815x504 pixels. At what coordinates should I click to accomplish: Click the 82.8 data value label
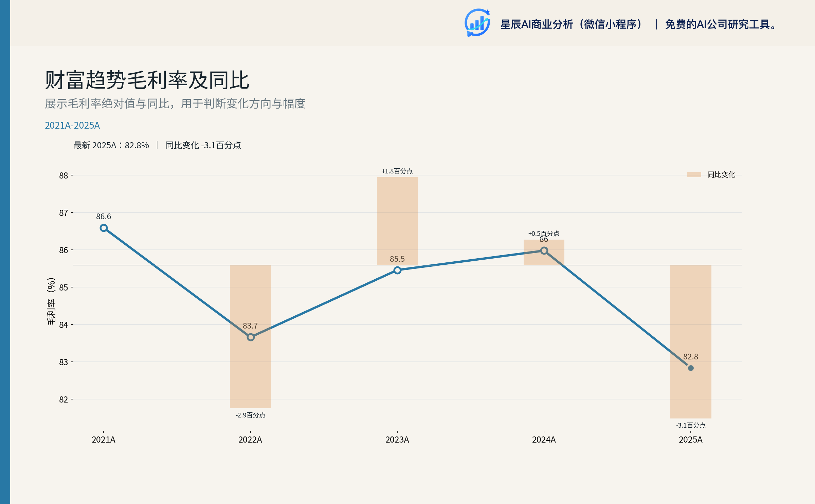pos(691,357)
